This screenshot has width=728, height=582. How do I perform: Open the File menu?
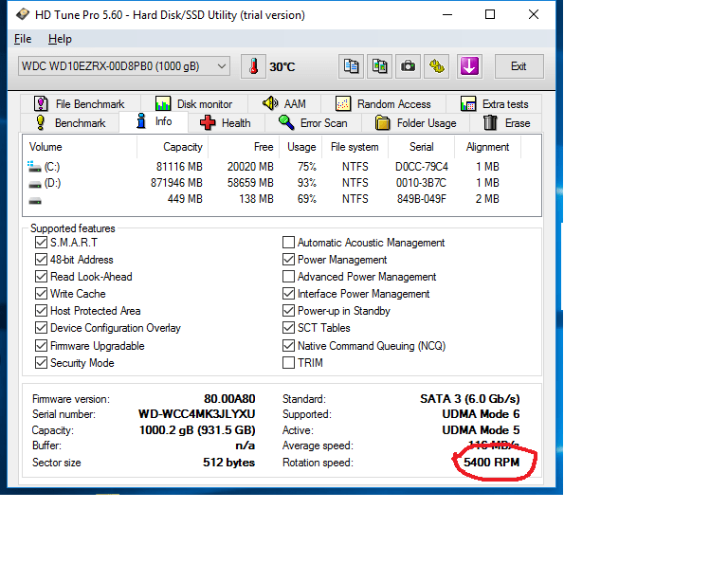(23, 39)
